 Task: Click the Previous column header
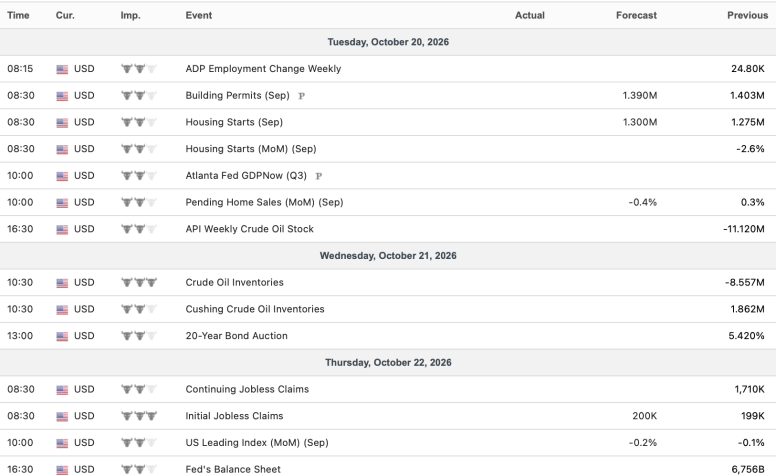747,15
